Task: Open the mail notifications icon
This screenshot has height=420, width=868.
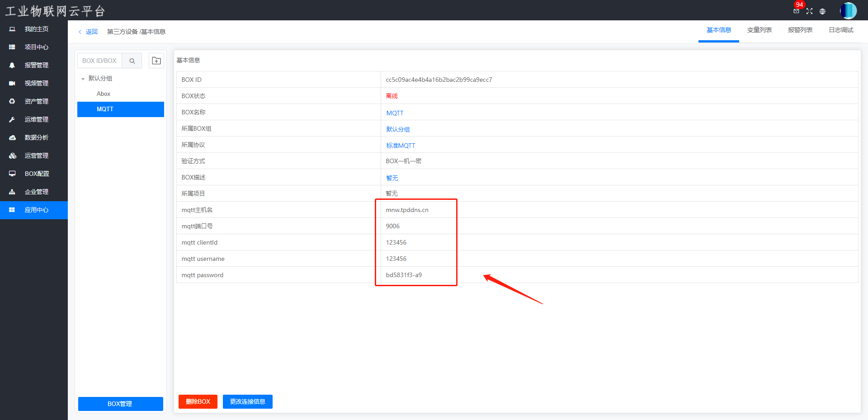Action: tap(796, 11)
